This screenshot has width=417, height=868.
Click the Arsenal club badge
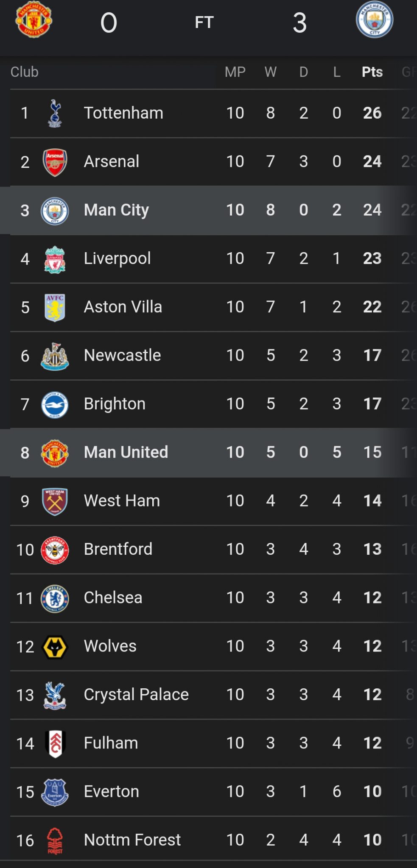click(x=55, y=162)
